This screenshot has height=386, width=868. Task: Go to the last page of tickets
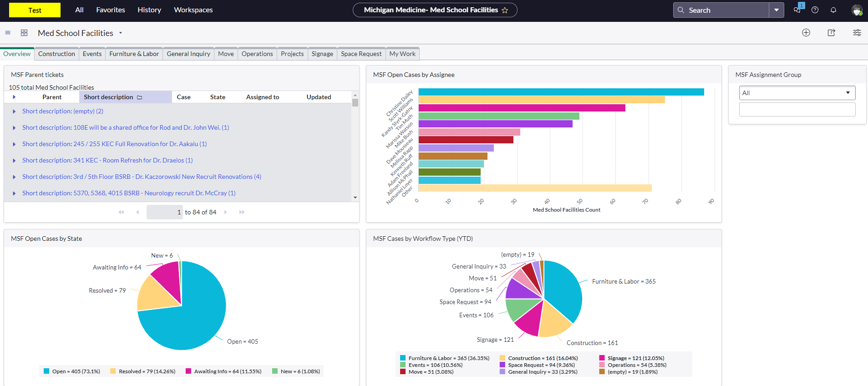click(x=242, y=212)
